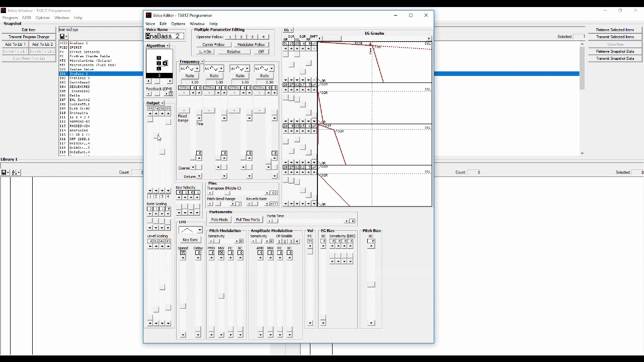Click the EG graphs scroll left arrow
The image size is (644, 362).
320,39
